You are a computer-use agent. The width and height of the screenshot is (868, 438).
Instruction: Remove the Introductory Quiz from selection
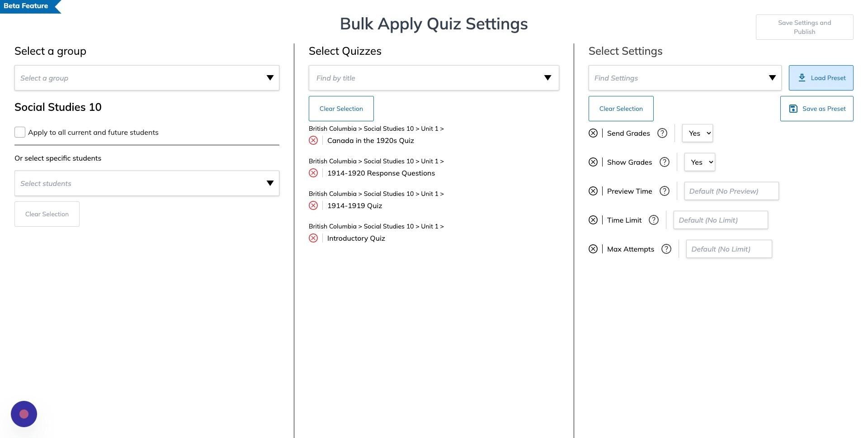[313, 238]
